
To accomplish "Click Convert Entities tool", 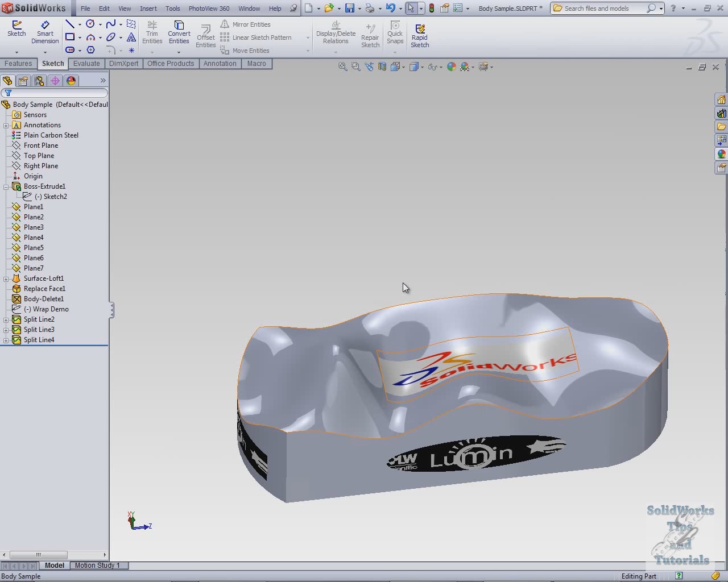I will coord(179,32).
